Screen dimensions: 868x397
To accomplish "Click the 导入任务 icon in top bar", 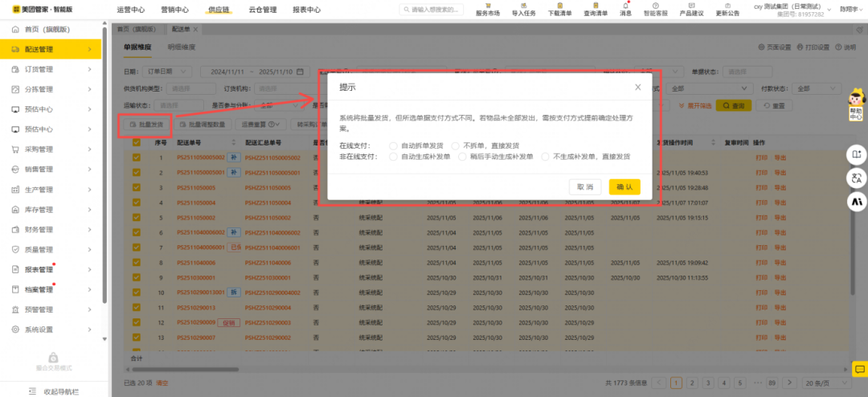I will pos(523,6).
